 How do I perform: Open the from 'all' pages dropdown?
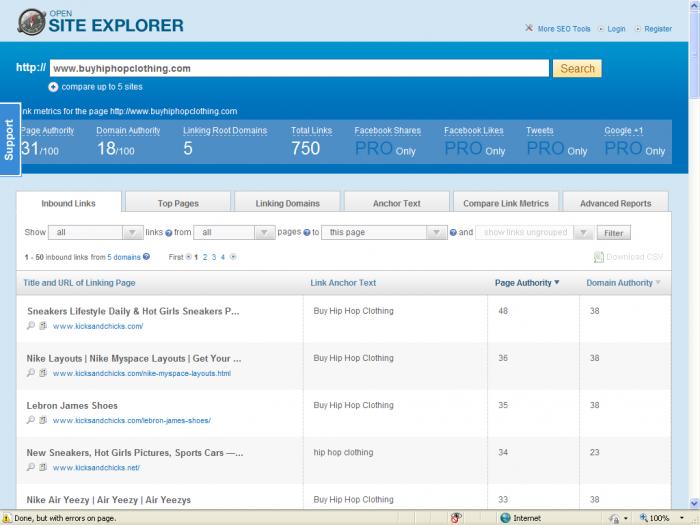(234, 233)
